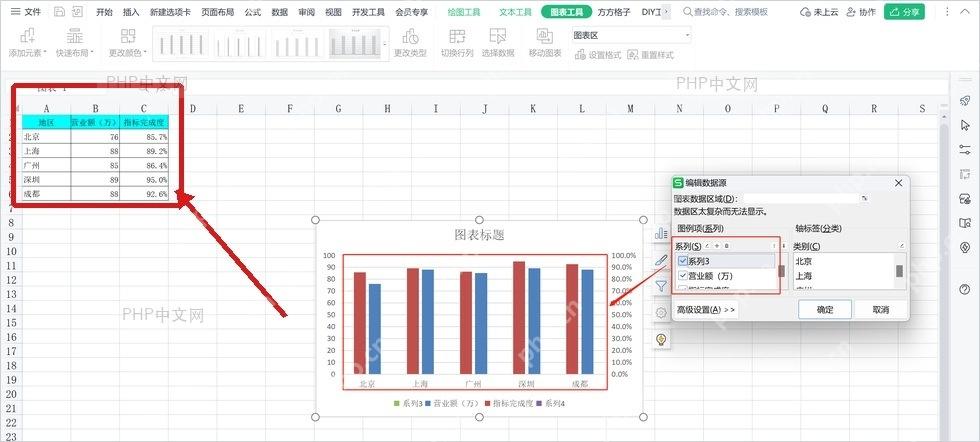The width and height of the screenshot is (980, 442).
Task: Click the 未上云 cloud status
Action: pyautogui.click(x=819, y=12)
